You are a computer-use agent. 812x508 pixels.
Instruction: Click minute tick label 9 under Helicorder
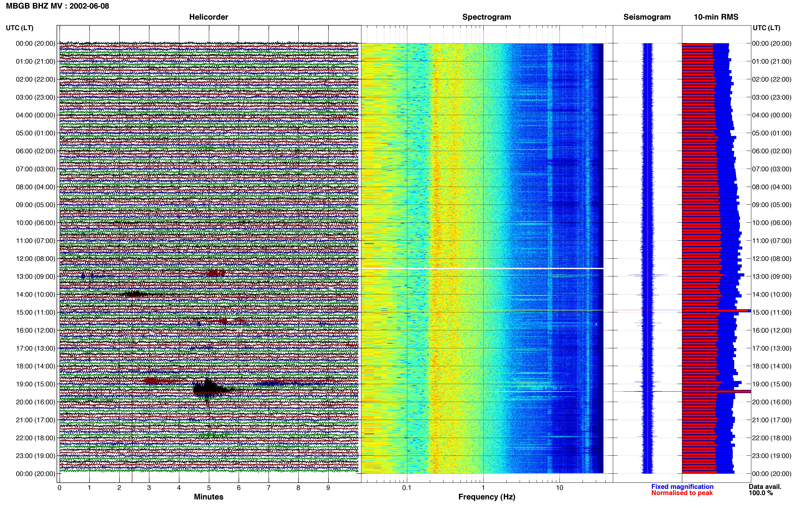coord(328,488)
